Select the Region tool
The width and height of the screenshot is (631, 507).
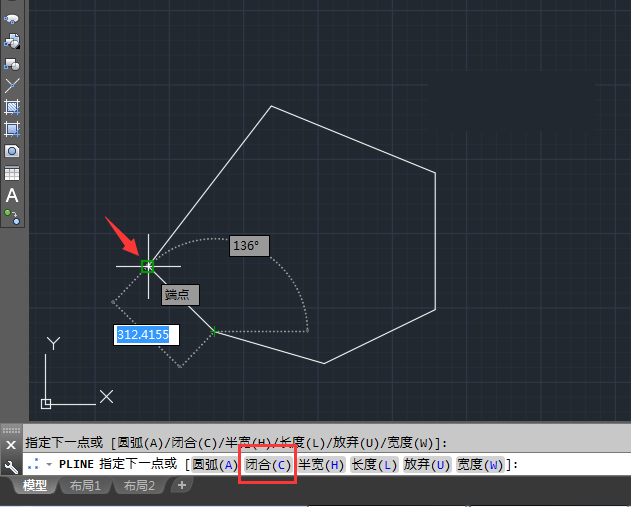[x=12, y=151]
